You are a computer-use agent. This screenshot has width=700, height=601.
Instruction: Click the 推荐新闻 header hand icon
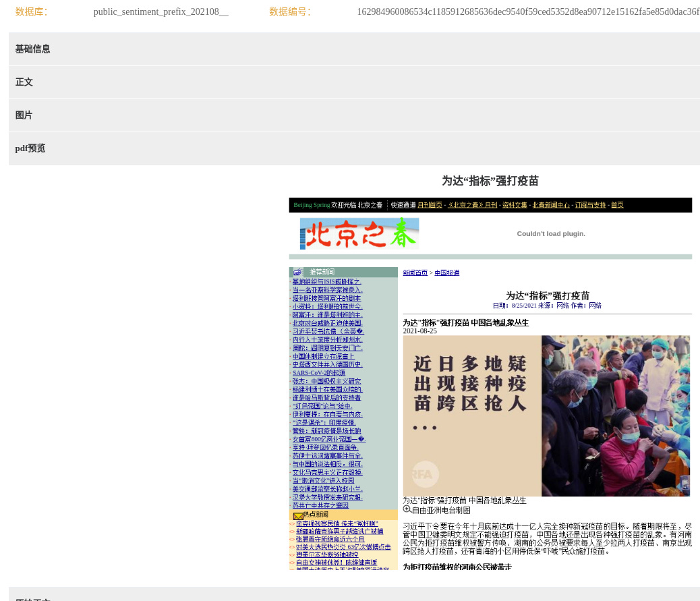(297, 272)
